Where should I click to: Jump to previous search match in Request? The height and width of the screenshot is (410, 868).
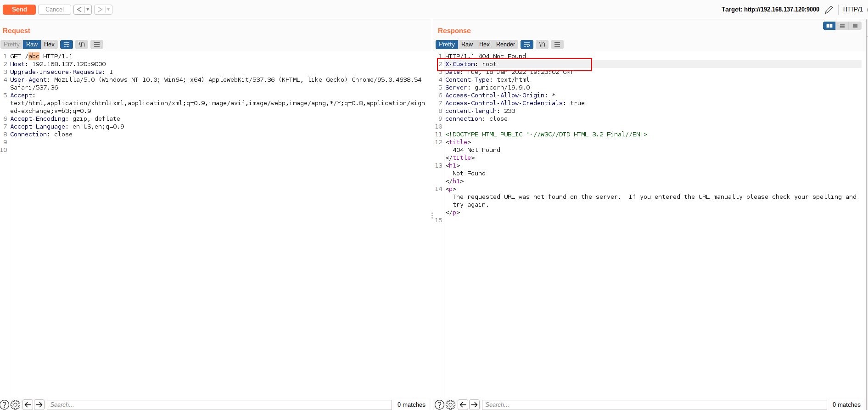tap(28, 404)
